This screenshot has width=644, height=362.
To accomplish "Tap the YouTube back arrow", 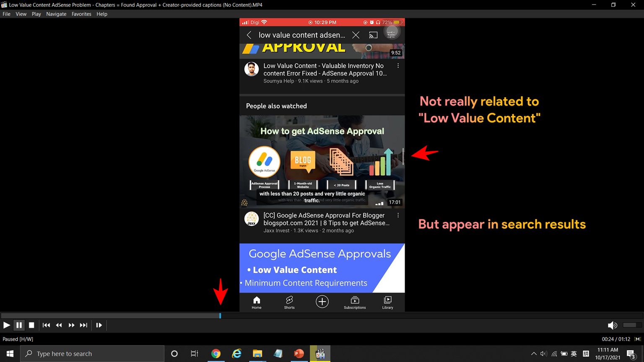I will (249, 35).
